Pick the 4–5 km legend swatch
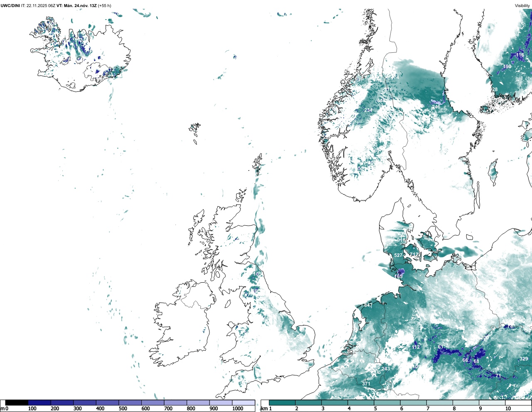 click(361, 402)
